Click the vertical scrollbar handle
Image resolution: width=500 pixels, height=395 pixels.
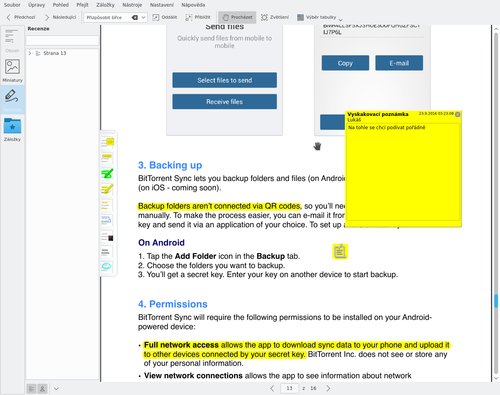(496, 301)
